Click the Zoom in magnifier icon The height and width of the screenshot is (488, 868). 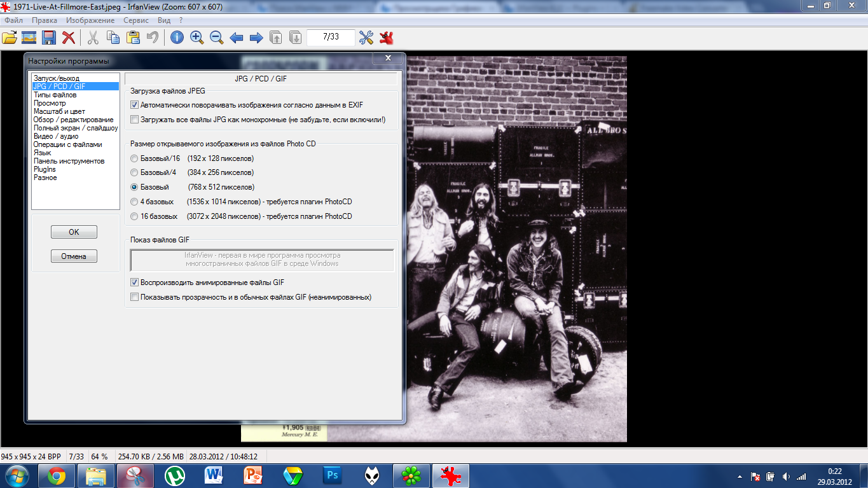click(x=196, y=38)
